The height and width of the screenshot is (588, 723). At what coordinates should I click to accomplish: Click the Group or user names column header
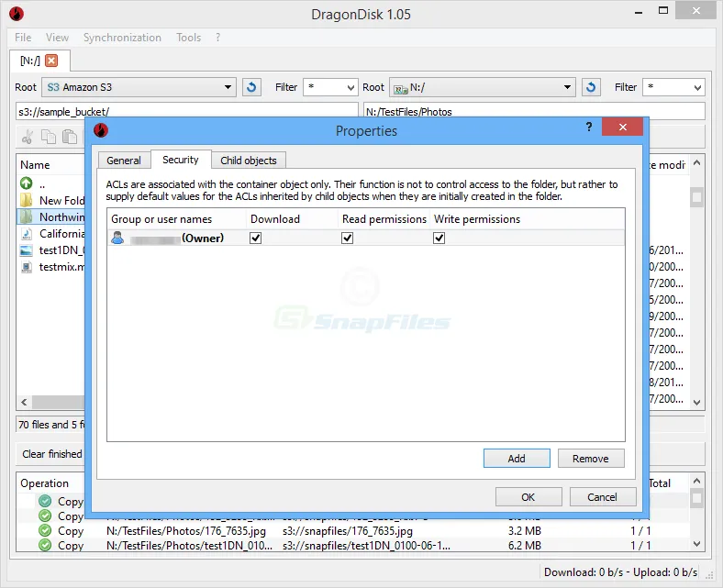[176, 219]
